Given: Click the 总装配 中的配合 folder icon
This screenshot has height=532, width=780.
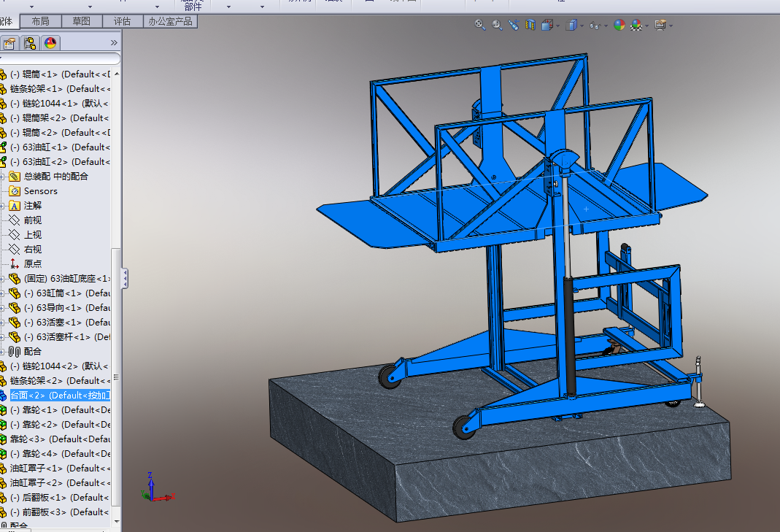Looking at the screenshot, I should point(15,177).
